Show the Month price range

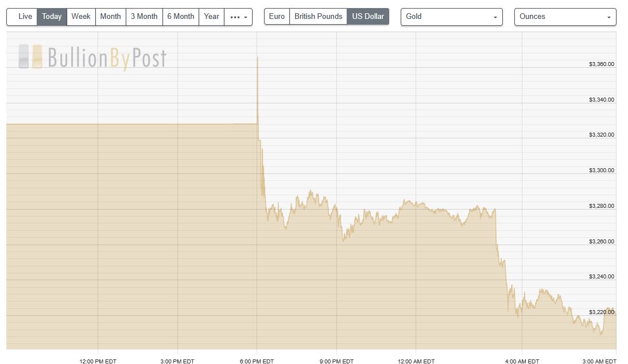(111, 17)
